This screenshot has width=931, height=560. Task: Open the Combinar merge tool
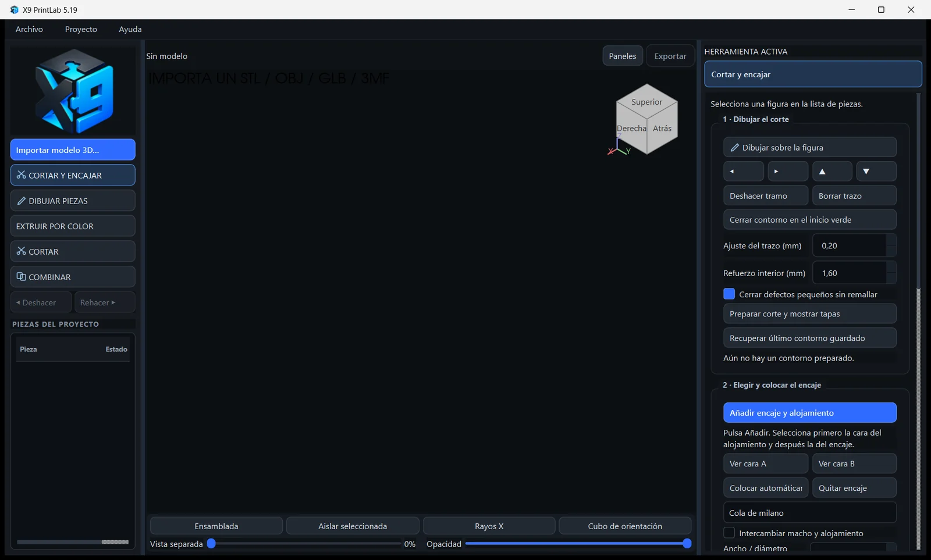[73, 277]
